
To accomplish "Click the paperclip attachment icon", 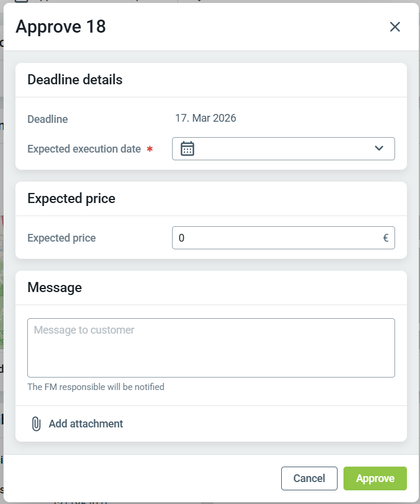I will [36, 424].
